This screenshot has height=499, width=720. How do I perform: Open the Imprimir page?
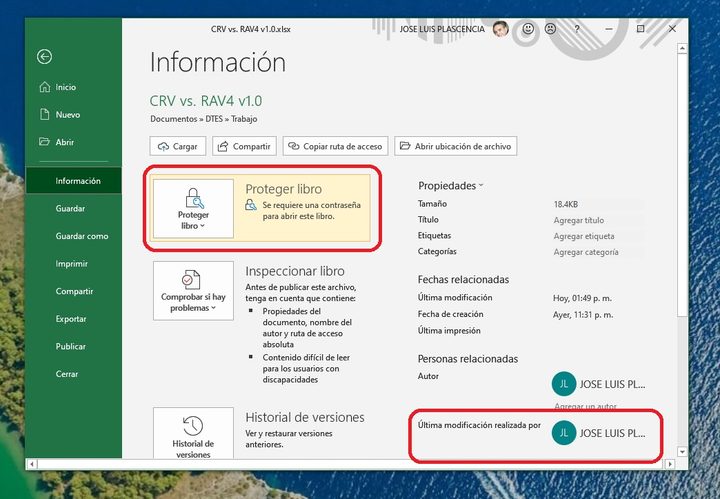click(73, 264)
